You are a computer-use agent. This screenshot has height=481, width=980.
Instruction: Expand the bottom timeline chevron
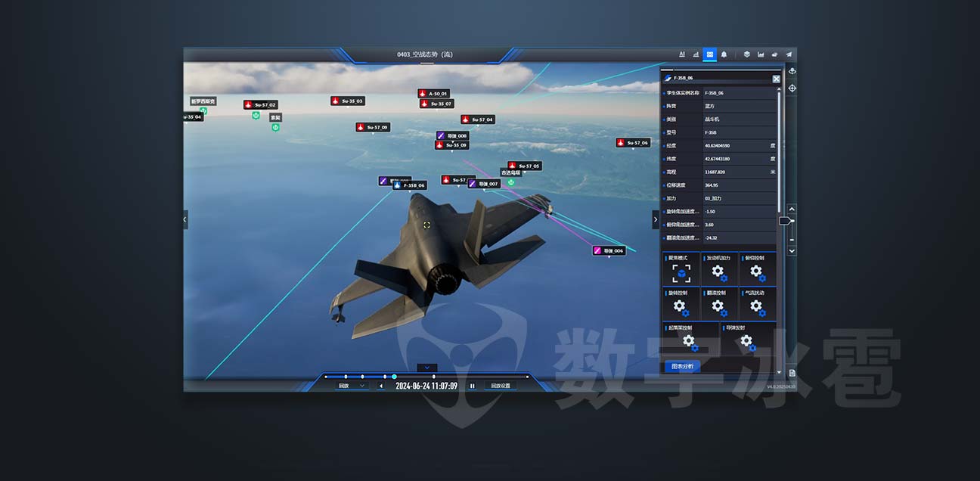coord(426,368)
